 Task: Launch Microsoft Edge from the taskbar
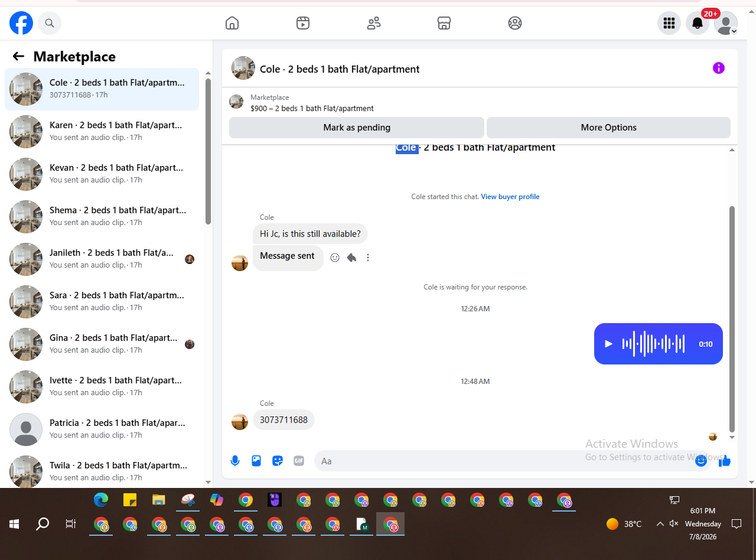(101, 500)
